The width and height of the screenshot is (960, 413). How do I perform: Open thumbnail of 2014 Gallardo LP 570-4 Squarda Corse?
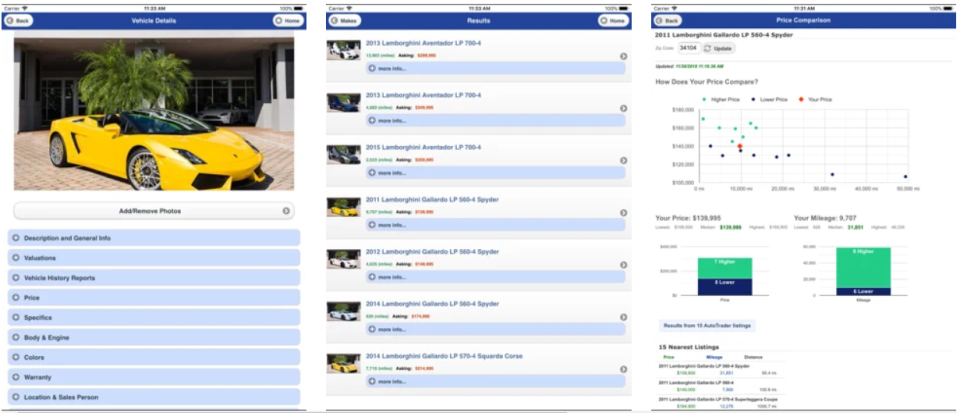(x=343, y=363)
